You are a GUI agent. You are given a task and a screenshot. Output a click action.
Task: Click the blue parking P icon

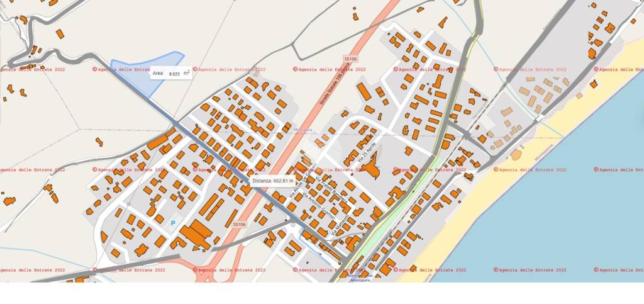pyautogui.click(x=173, y=223)
